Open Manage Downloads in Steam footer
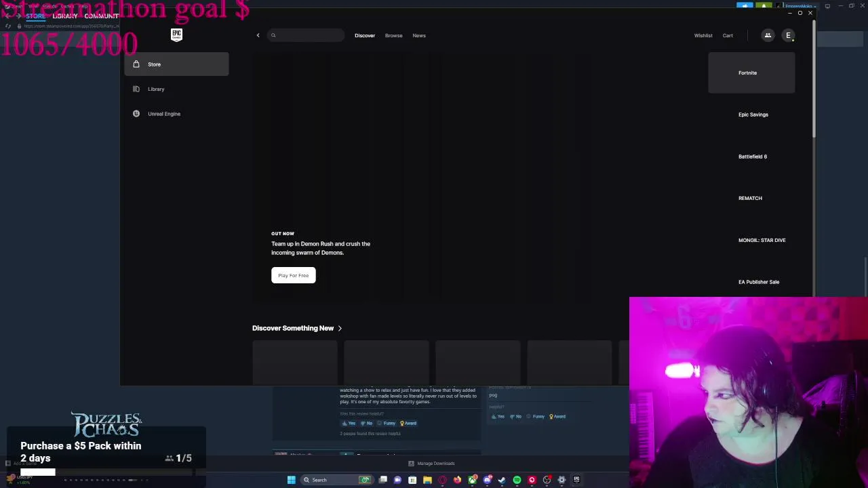 tap(431, 464)
